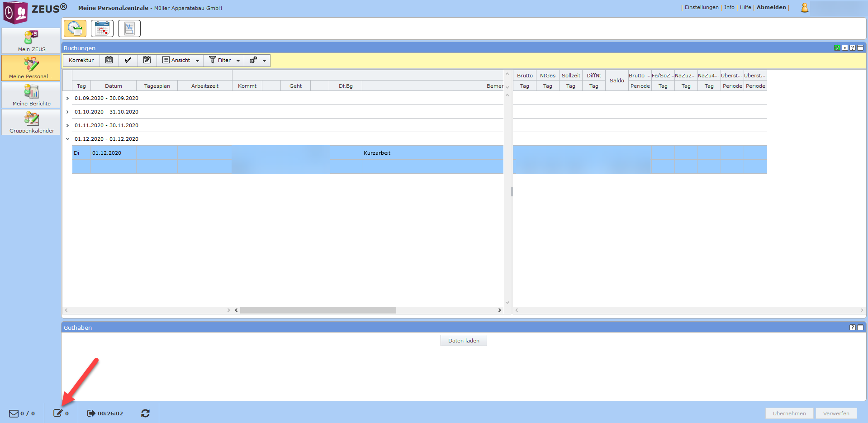Click the bookings table horizontal scrollbar

[318, 310]
